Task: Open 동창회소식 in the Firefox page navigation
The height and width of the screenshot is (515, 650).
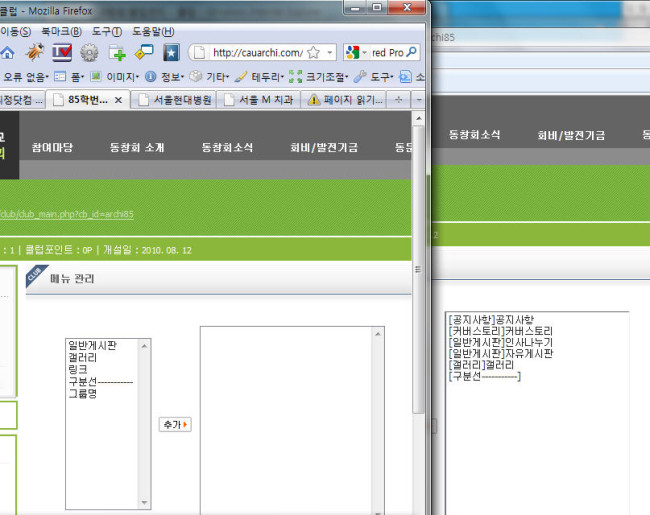Action: [x=227, y=148]
